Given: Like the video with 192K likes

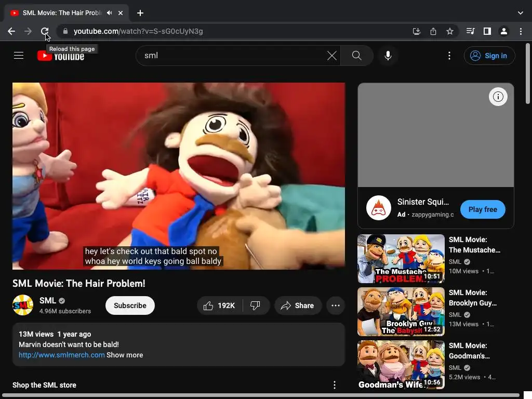Looking at the screenshot, I should click(220, 305).
